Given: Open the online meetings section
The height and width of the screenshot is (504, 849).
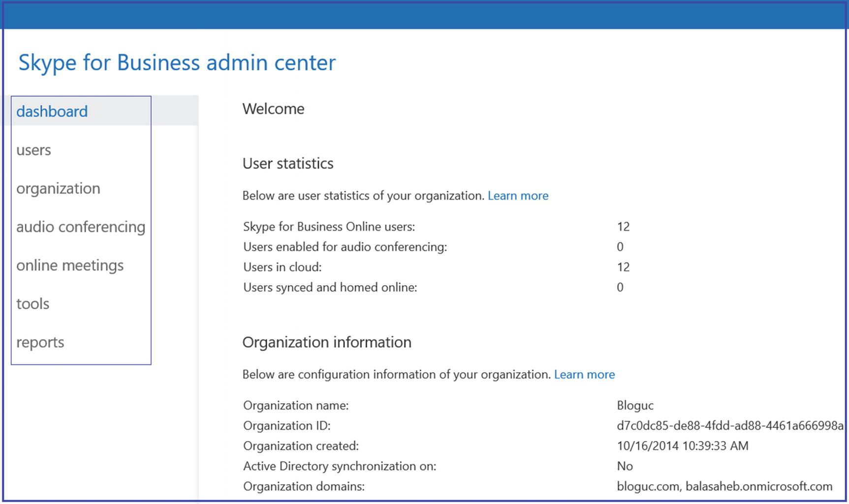Looking at the screenshot, I should (x=70, y=266).
